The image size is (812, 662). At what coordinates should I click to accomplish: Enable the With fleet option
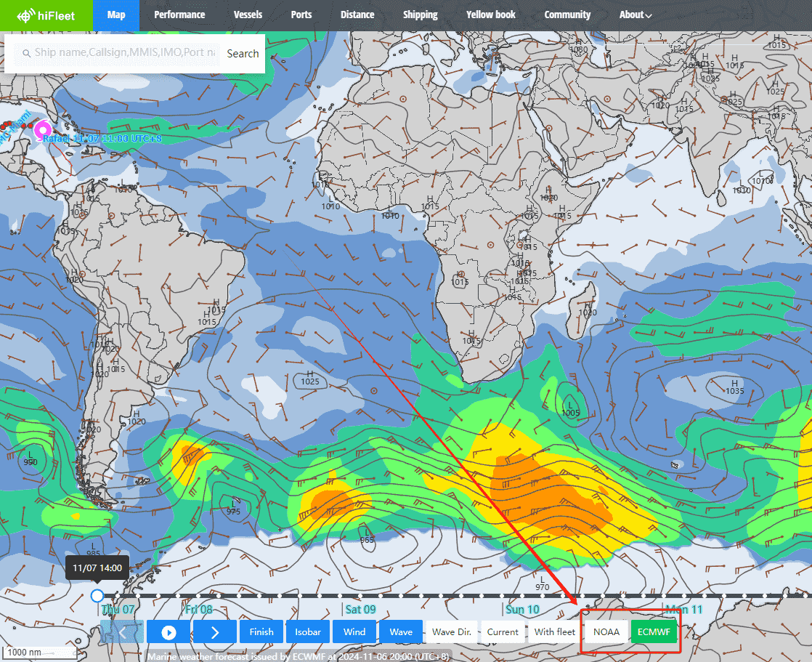[x=555, y=632]
